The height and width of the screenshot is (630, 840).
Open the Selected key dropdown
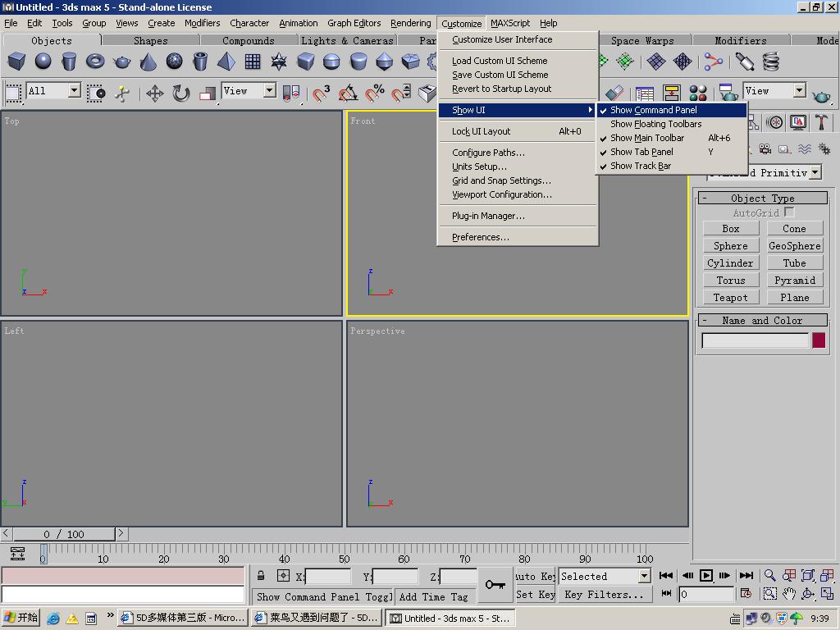[645, 577]
